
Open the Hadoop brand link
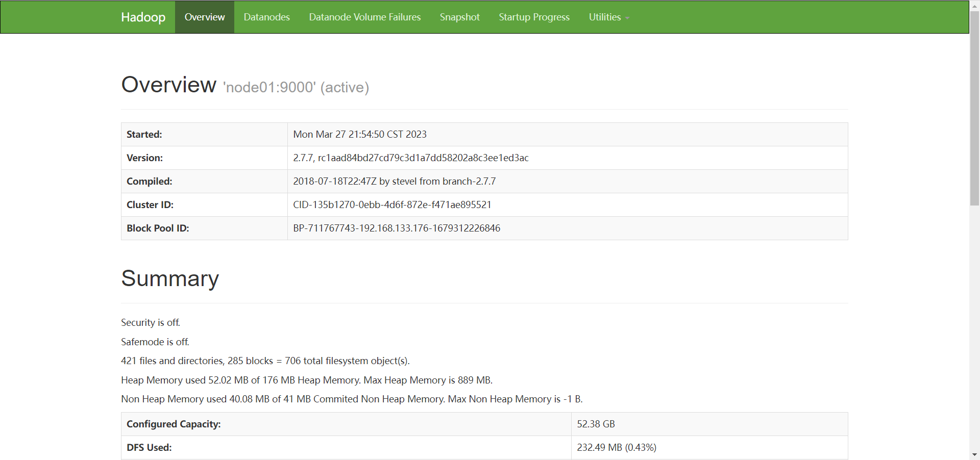coord(143,17)
